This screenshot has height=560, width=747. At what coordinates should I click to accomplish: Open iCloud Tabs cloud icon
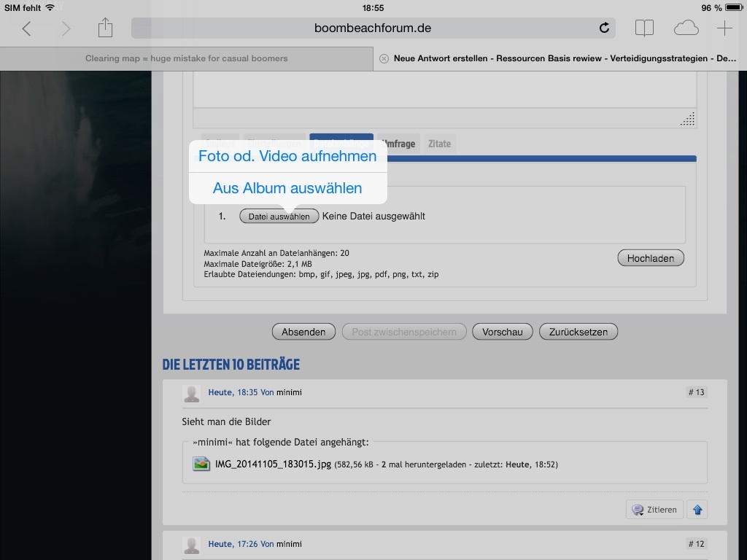coord(686,28)
